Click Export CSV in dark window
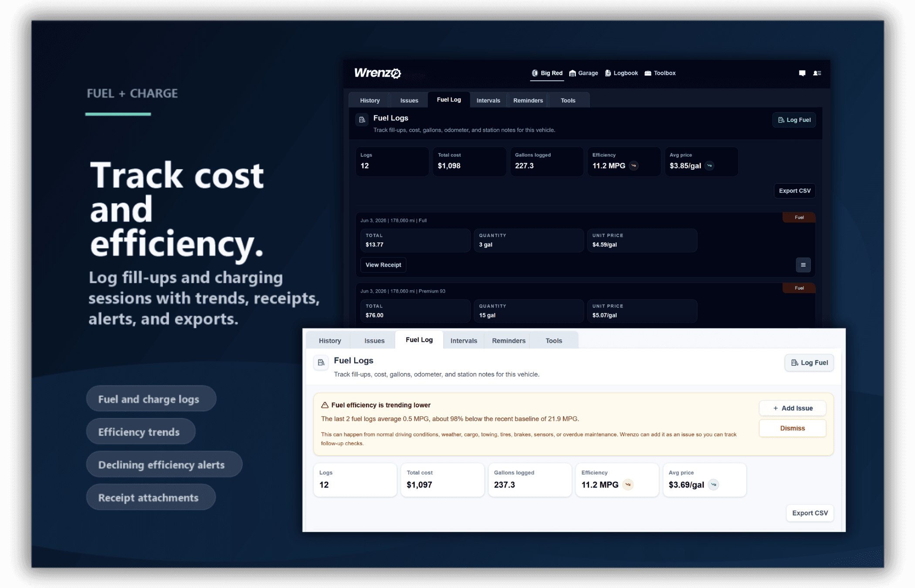 tap(795, 191)
